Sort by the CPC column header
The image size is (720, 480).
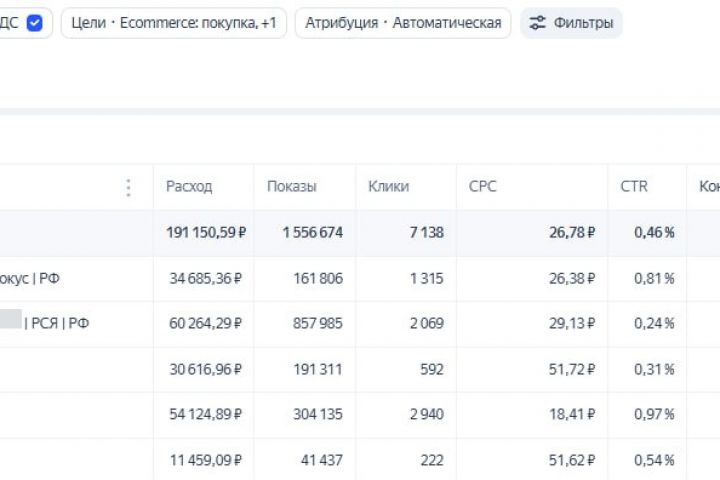[482, 187]
